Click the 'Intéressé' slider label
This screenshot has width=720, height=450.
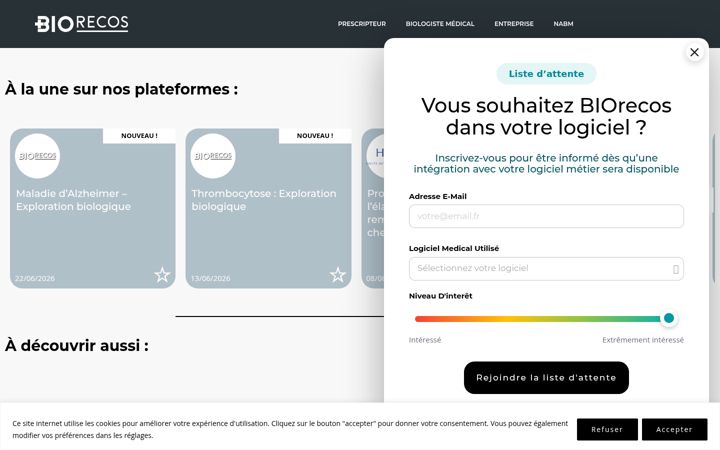pos(425,340)
